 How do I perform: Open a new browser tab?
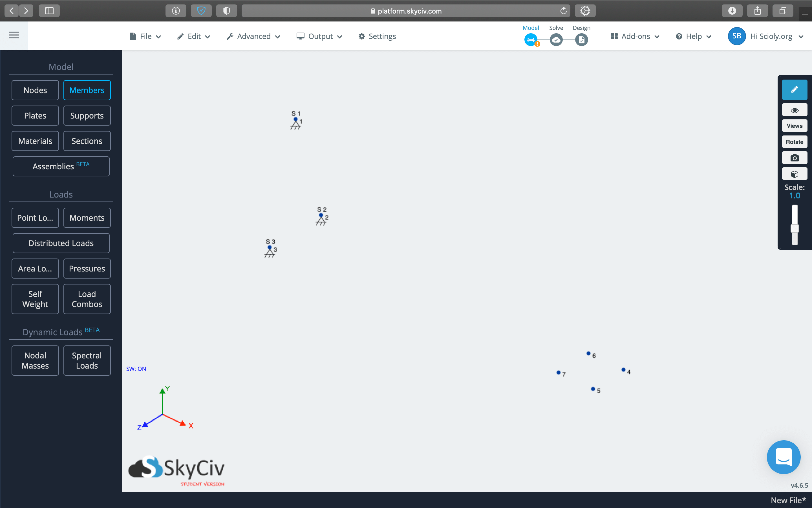click(x=805, y=14)
